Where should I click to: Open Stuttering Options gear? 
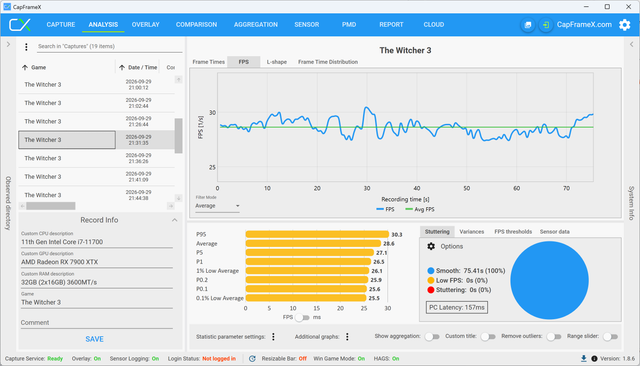pos(431,246)
